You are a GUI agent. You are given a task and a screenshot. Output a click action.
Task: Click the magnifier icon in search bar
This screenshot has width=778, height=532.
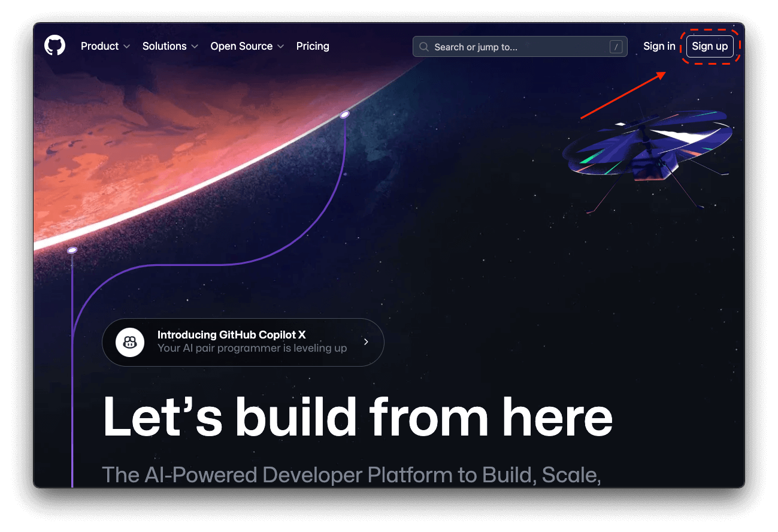424,47
